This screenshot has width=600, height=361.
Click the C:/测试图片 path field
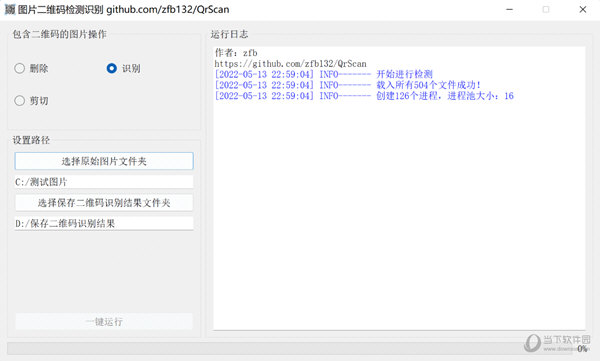tap(104, 182)
